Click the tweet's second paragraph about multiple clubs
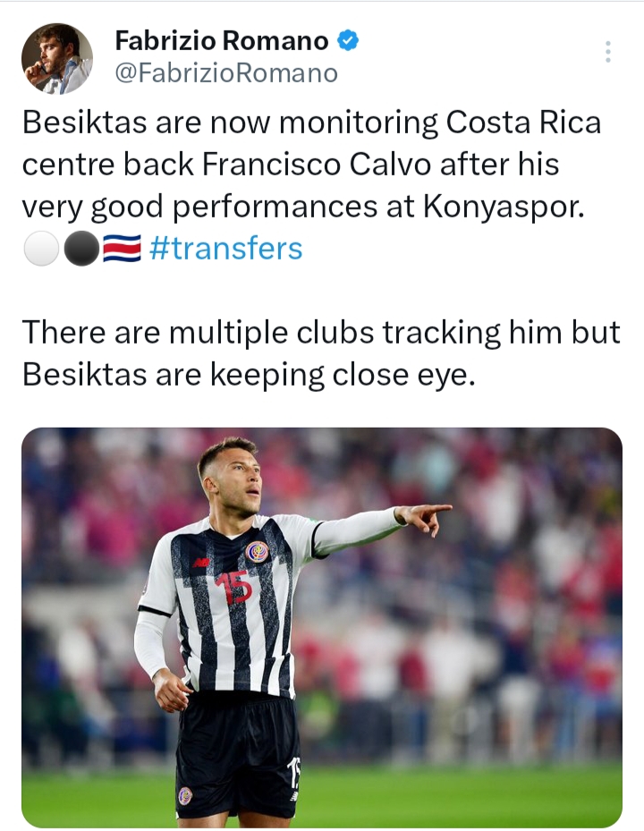Viewport: 644px width, 831px height. pos(320,352)
